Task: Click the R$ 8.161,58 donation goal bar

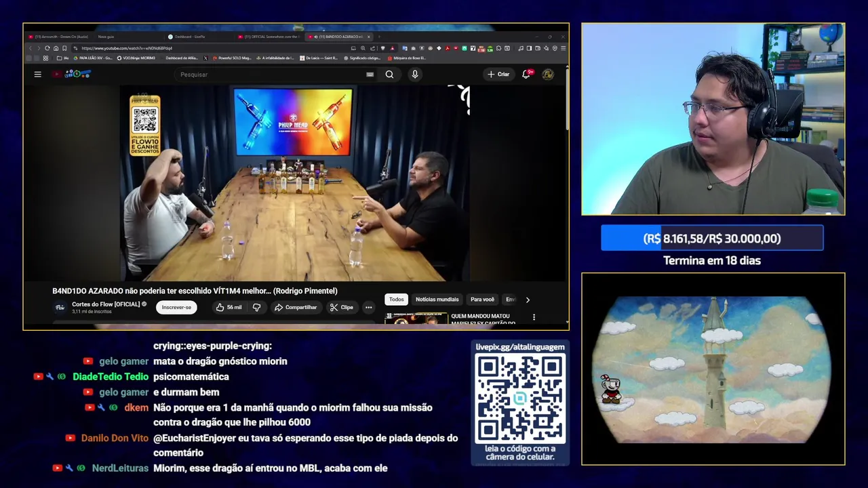Action: [x=712, y=239]
